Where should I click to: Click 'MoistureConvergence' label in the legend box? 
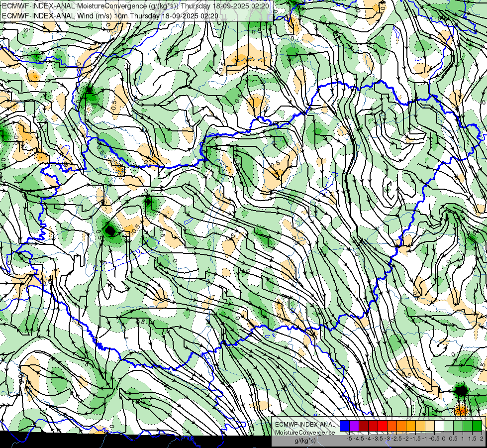pos(305,433)
